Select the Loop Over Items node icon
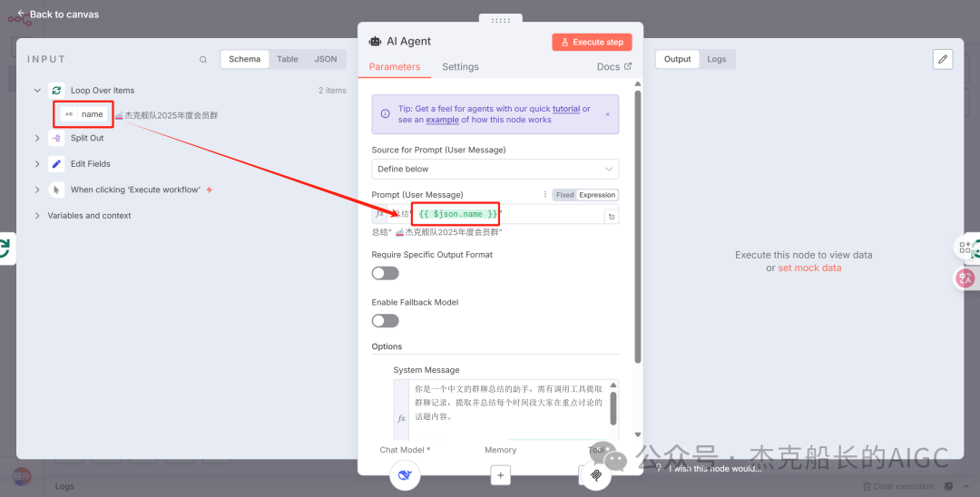980x497 pixels. coord(56,91)
